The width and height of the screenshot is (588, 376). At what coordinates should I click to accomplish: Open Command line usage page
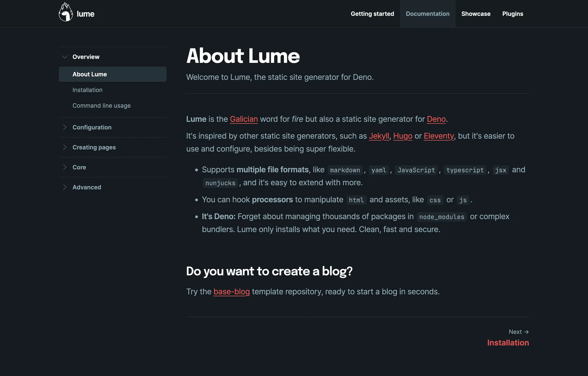pyautogui.click(x=101, y=105)
